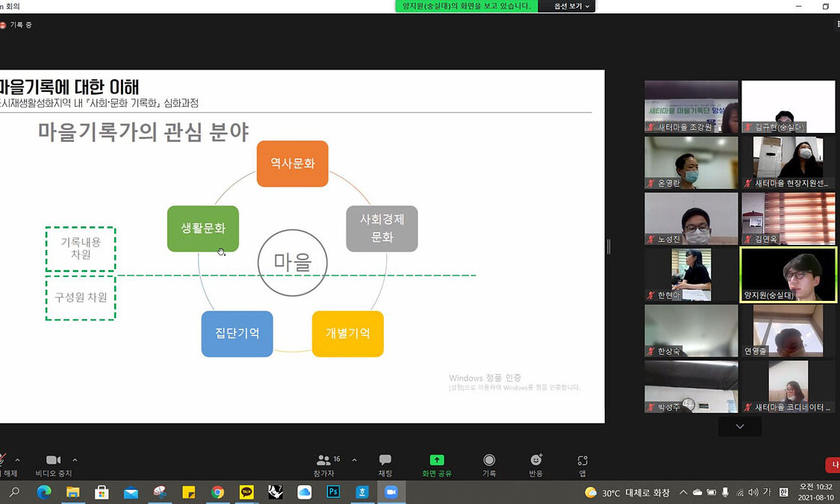Click the recording (기록 중) indicator
The height and width of the screenshot is (504, 840).
click(x=16, y=25)
